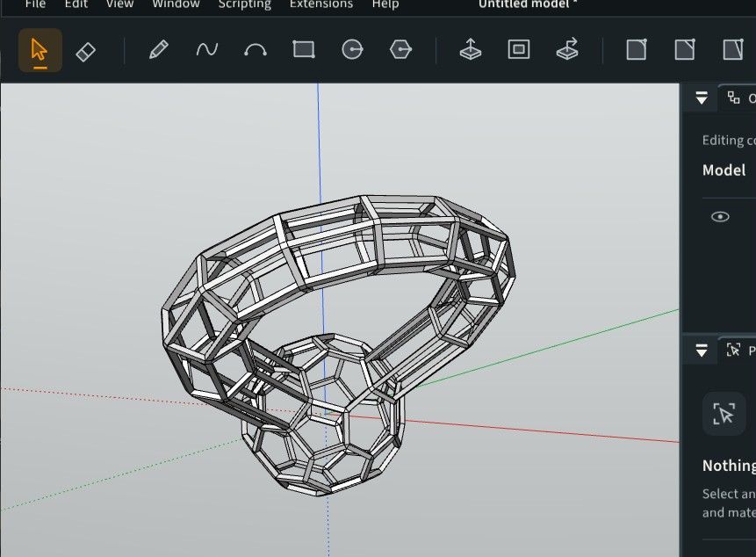Choose the Follow Me extrude tool
The image size is (756, 557).
(567, 49)
